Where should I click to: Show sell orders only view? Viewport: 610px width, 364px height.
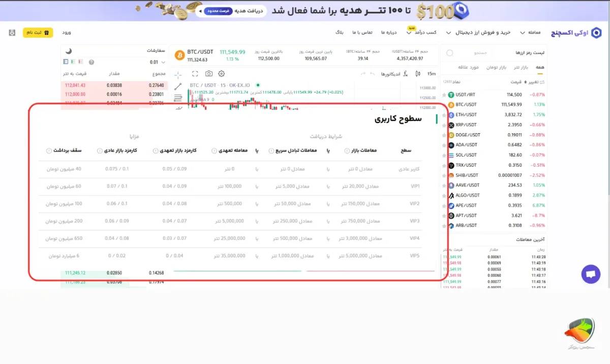coord(81,62)
